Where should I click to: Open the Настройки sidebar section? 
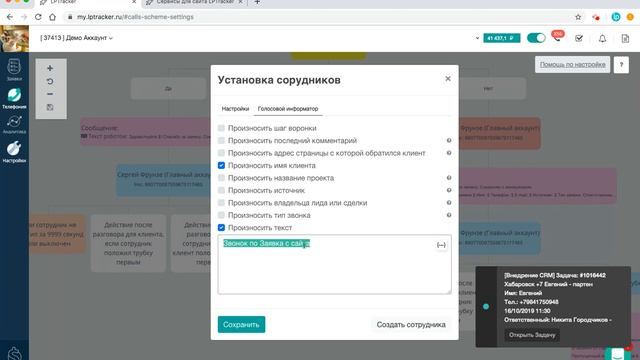(x=14, y=152)
